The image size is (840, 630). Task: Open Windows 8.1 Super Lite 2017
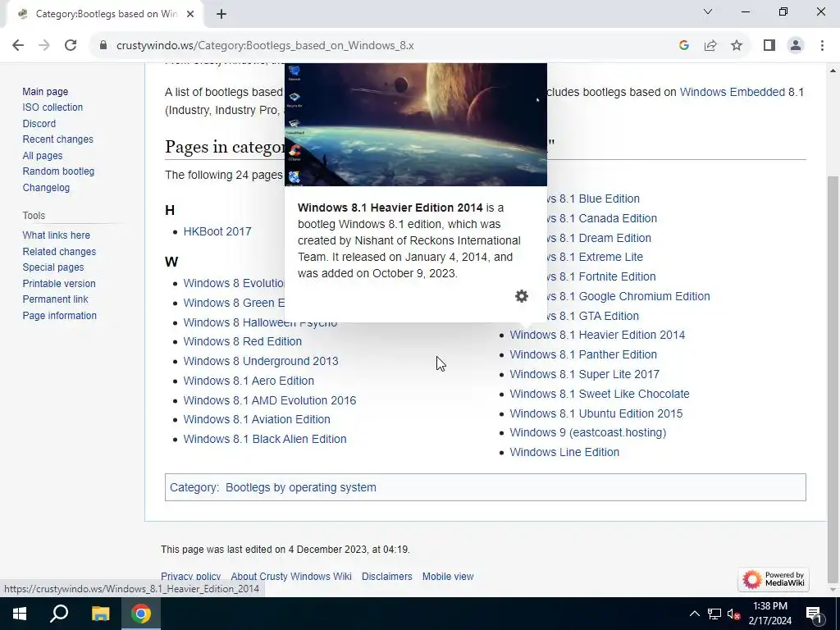click(584, 374)
